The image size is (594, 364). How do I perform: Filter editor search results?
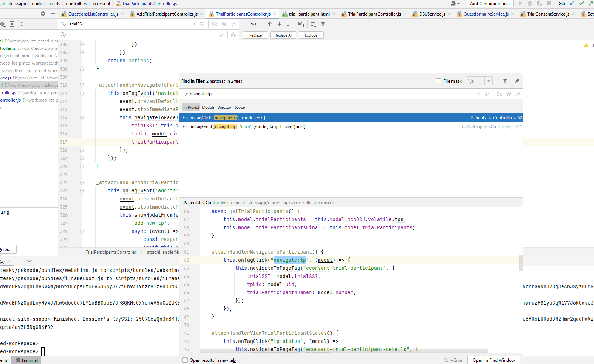pyautogui.click(x=323, y=24)
